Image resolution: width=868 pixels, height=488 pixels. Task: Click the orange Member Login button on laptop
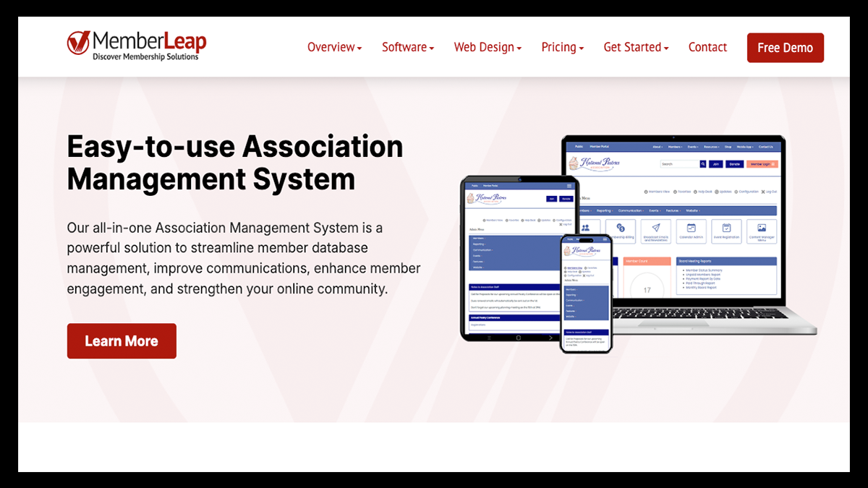click(762, 164)
